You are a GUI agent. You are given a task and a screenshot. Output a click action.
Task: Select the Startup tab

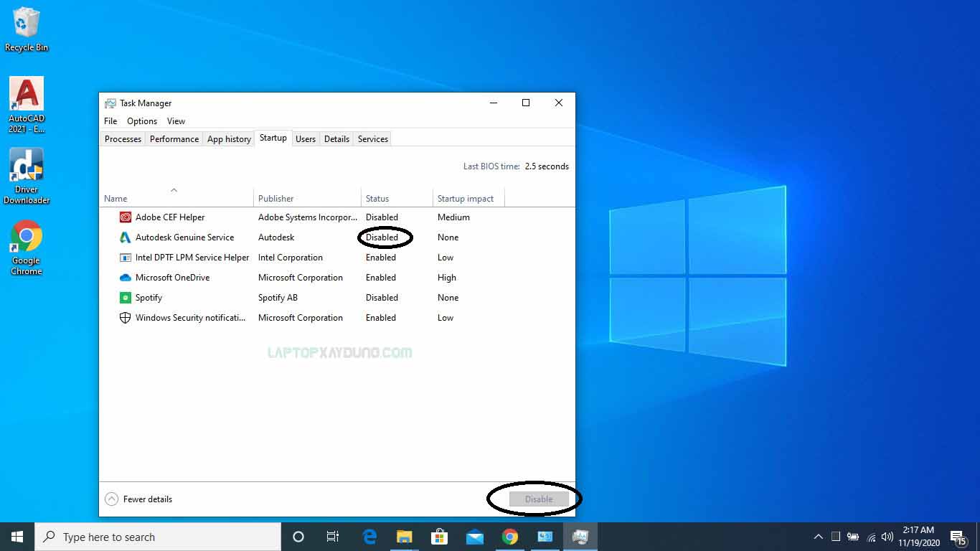273,138
